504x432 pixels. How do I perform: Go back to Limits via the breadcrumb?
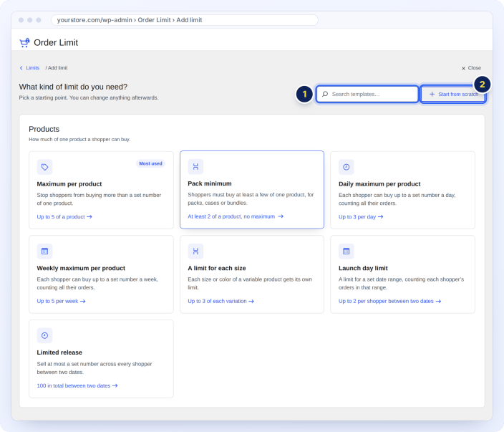click(x=32, y=68)
